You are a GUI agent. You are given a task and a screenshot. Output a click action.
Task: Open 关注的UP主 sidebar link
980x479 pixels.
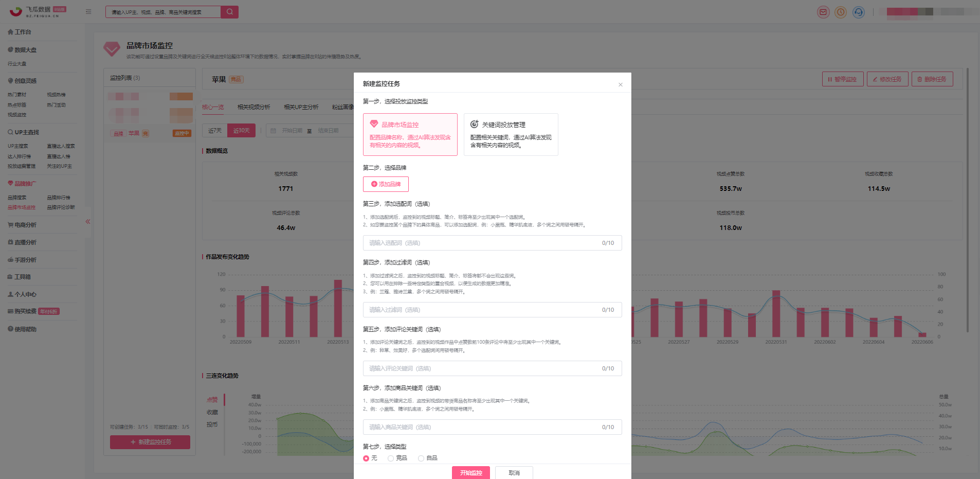(60, 166)
